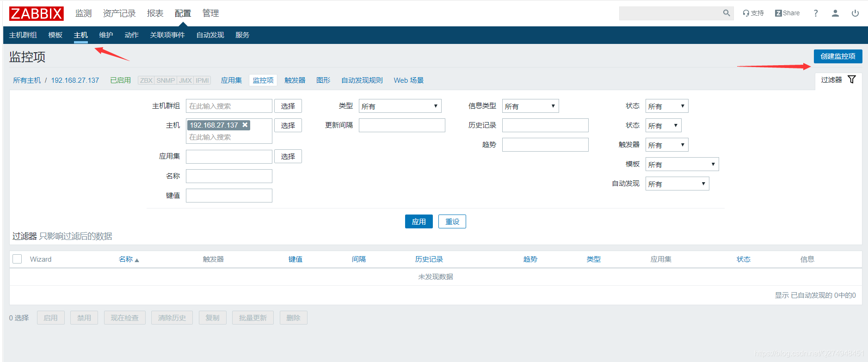Image resolution: width=868 pixels, height=362 pixels.
Task: Click the ZABBIX logo
Action: coord(36,13)
